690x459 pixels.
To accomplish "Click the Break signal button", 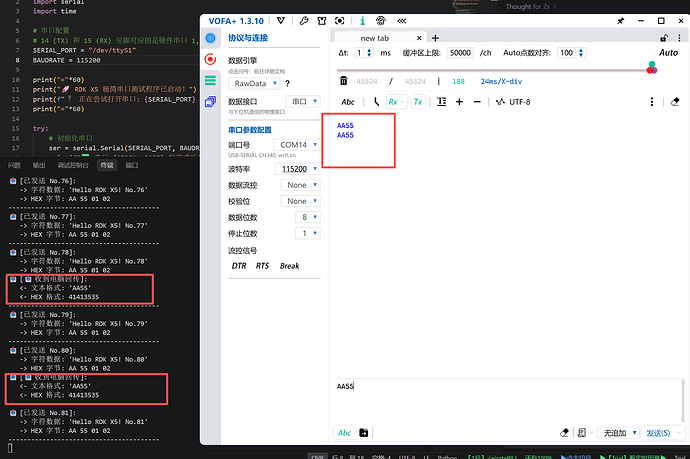I will click(290, 266).
